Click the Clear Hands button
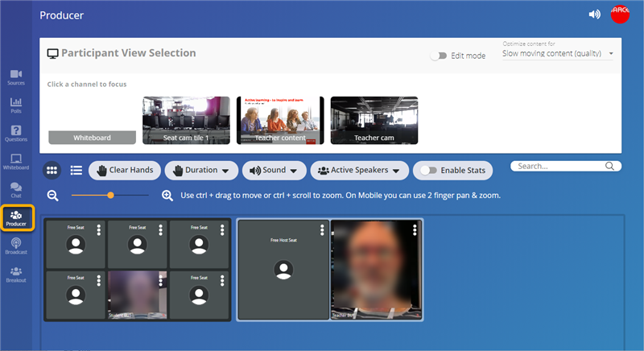Viewport: 644px width, 351px height. click(125, 170)
